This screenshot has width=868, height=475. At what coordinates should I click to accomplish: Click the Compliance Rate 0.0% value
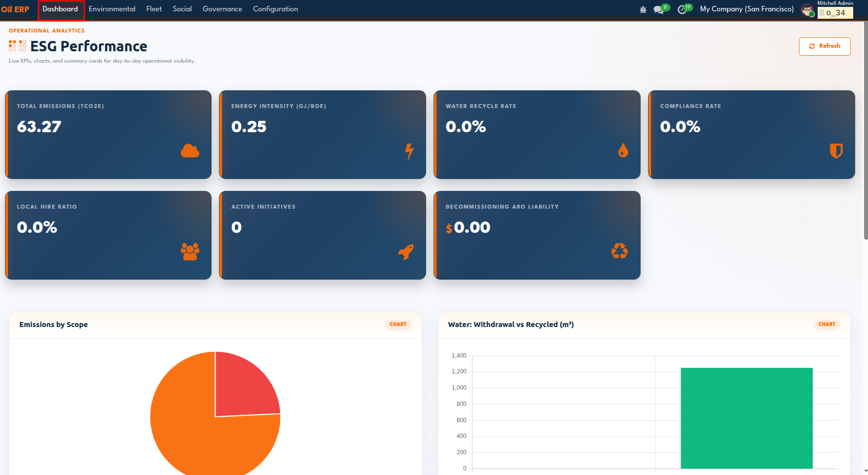(x=680, y=127)
